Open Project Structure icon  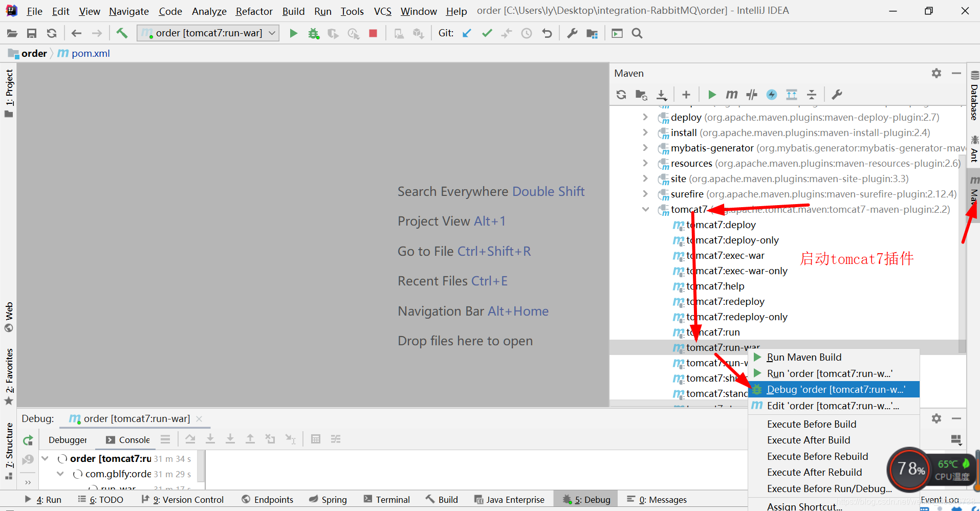(592, 33)
